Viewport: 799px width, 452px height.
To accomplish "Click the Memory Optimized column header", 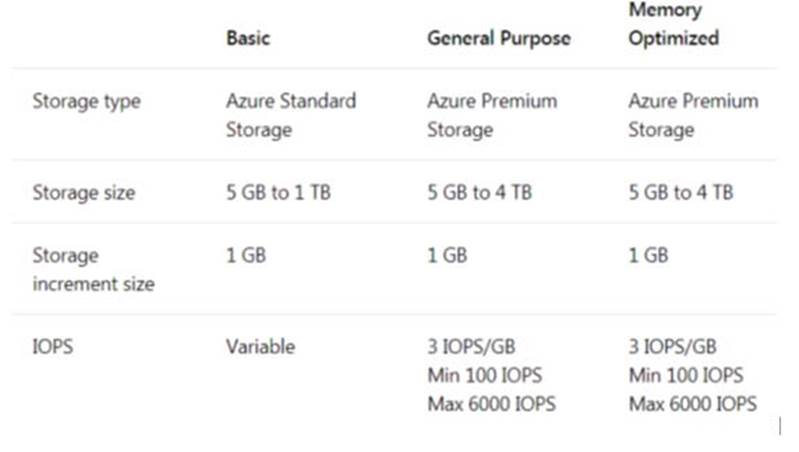I will [674, 24].
